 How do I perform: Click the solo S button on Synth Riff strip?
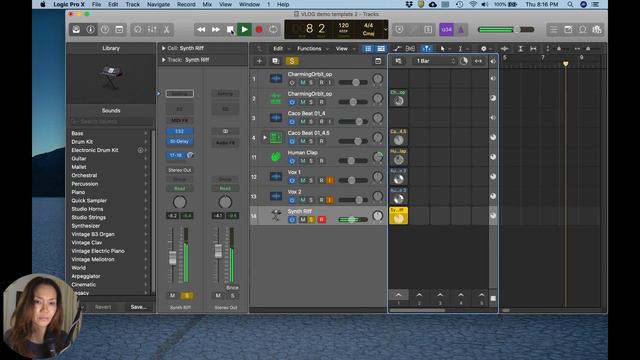187,296
